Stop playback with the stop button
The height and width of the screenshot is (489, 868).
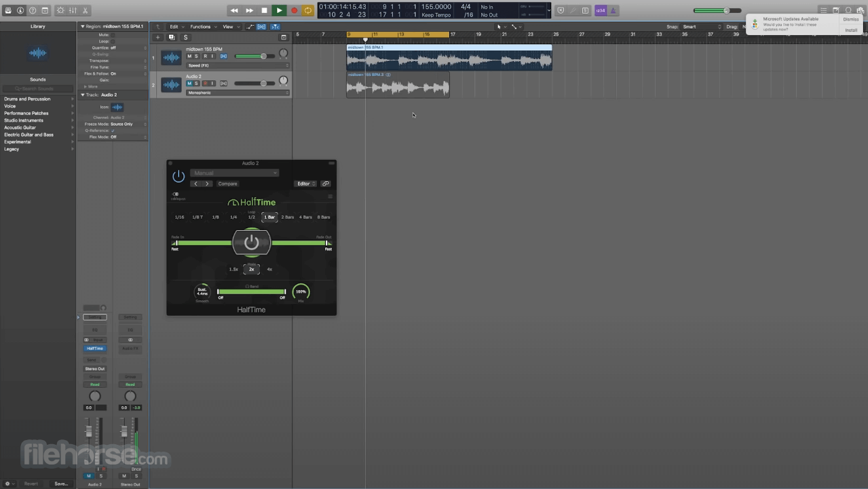(264, 10)
